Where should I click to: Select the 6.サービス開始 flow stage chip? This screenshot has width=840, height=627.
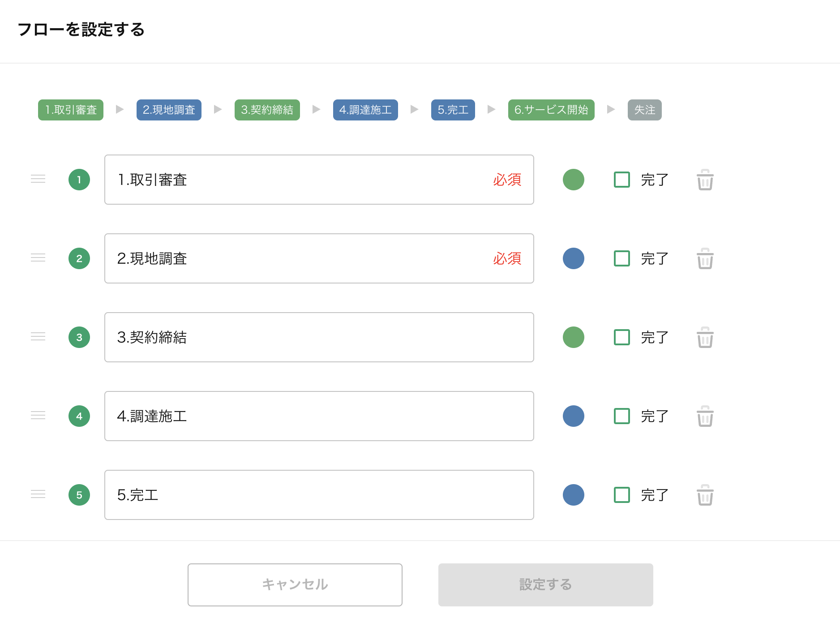pos(551,110)
